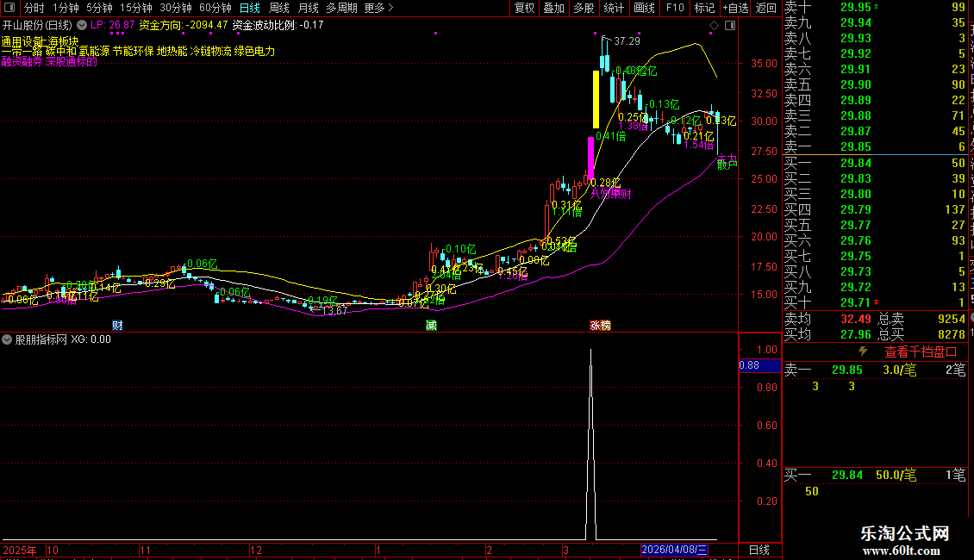Click the 返回 back button

point(766,8)
